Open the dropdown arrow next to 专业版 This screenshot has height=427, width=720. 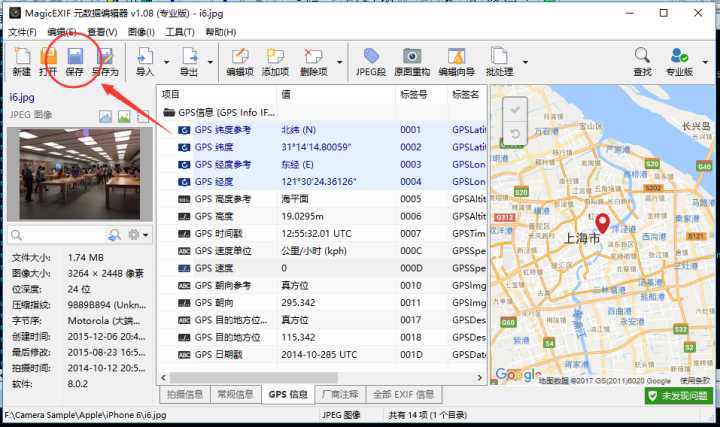(705, 62)
